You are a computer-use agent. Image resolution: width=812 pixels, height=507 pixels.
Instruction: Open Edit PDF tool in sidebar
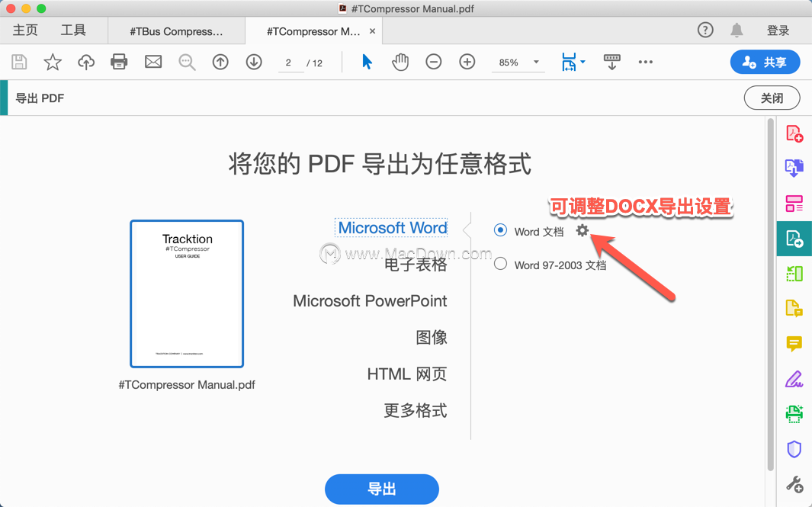click(x=794, y=204)
